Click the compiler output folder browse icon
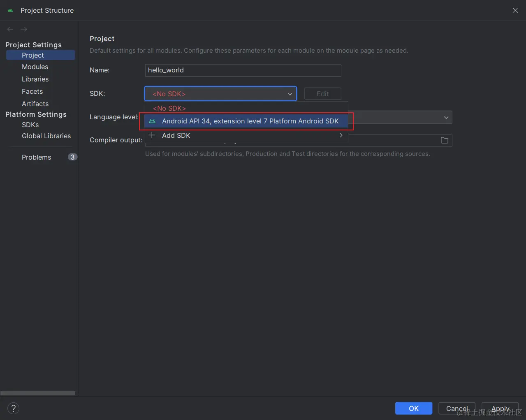This screenshot has width=526, height=420. coord(444,140)
